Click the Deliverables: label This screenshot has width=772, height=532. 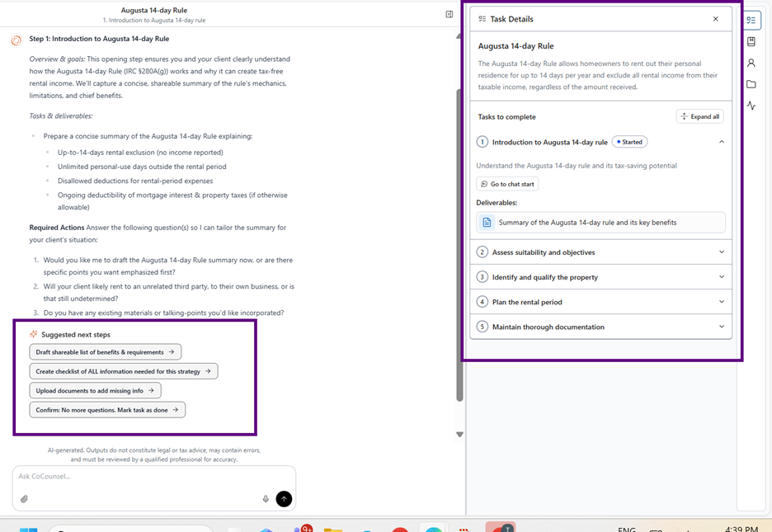pos(497,202)
